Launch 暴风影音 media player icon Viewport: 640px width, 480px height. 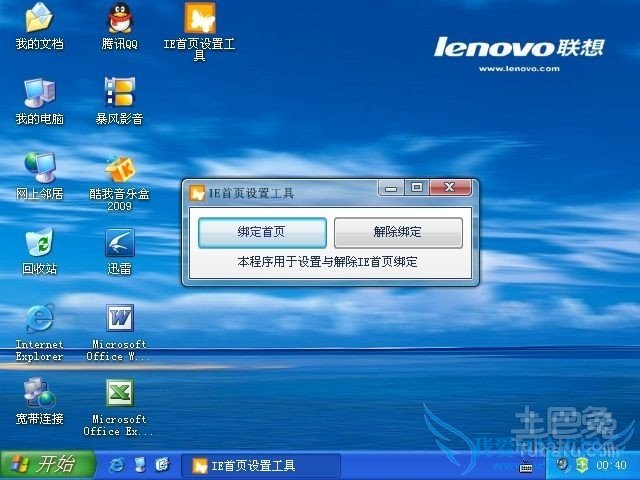point(119,101)
